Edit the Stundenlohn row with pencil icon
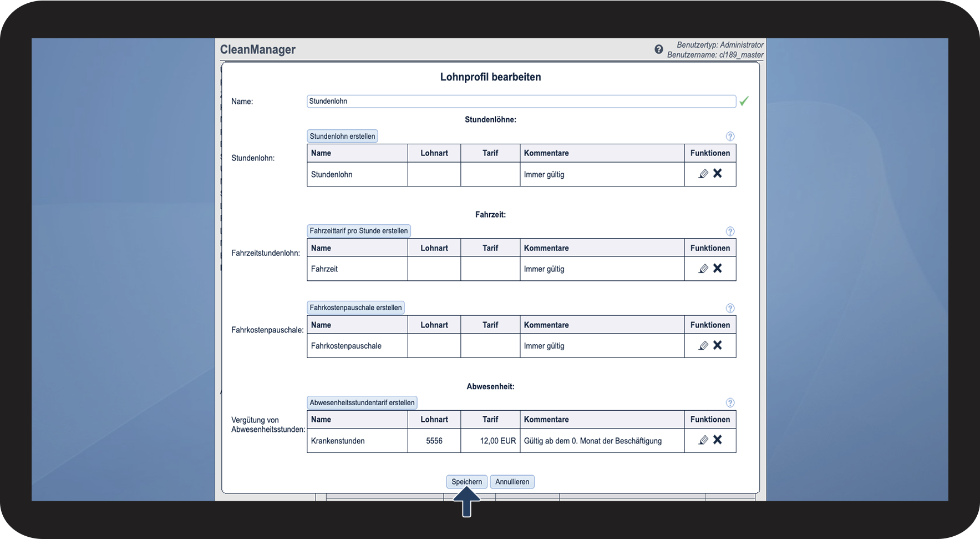Screen dimensions: 980x539 703,174
